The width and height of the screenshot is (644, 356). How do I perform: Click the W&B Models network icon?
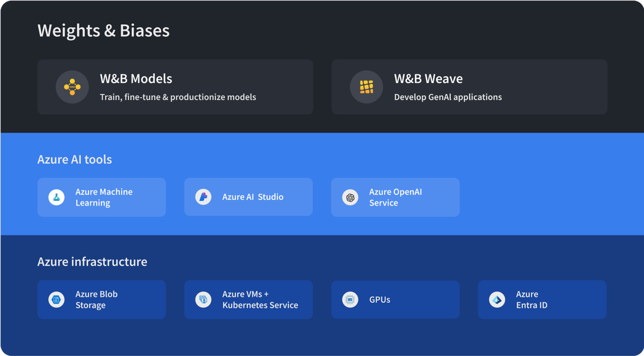(72, 87)
